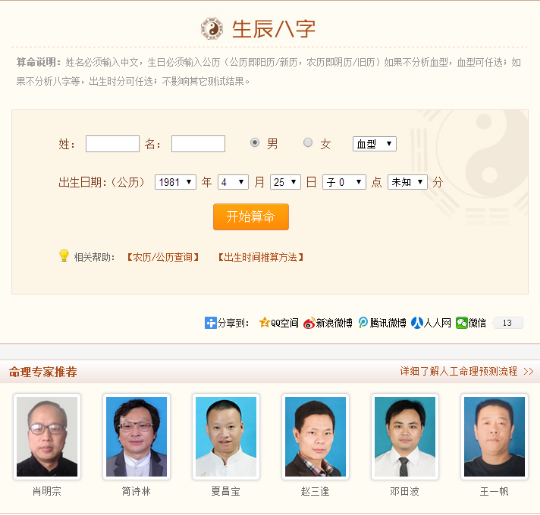This screenshot has width=540, height=515.
Task: Expand the 未知 minute dropdown
Action: [x=407, y=182]
